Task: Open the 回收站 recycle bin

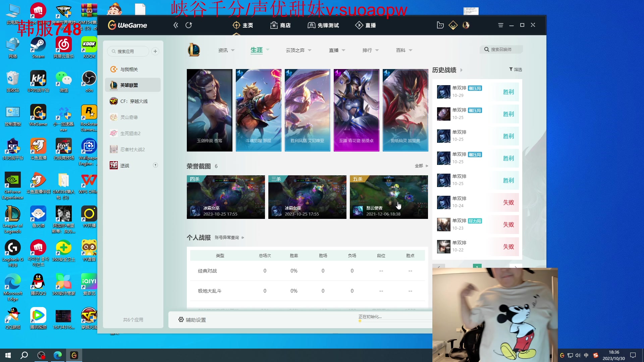Action: pos(13,81)
